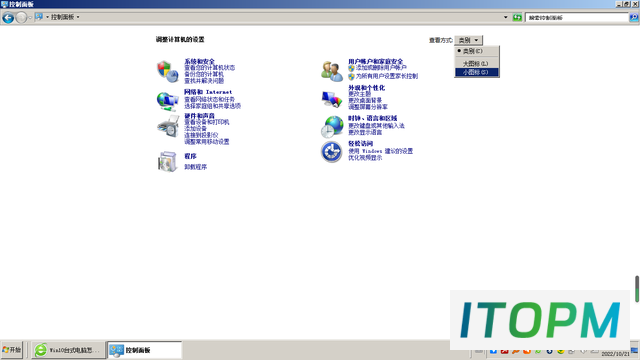Click the date 2022/10/21 on the taskbar clock
The width and height of the screenshot is (640, 360).
tap(616, 354)
